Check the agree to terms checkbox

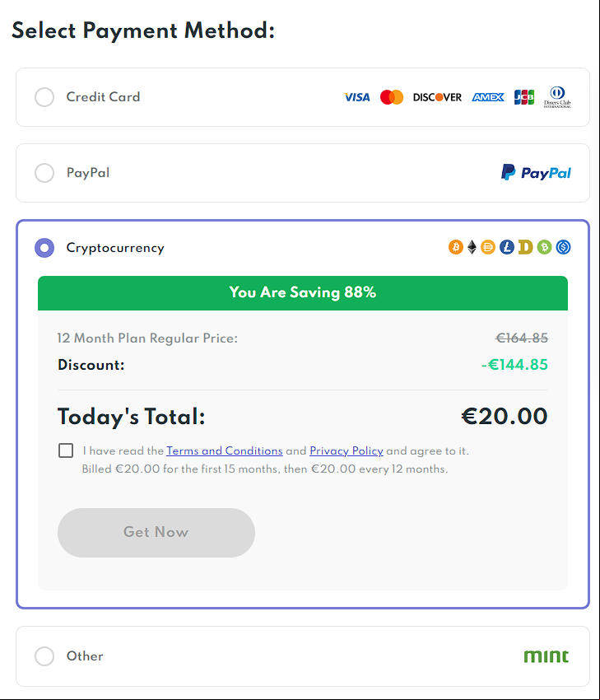(x=66, y=450)
